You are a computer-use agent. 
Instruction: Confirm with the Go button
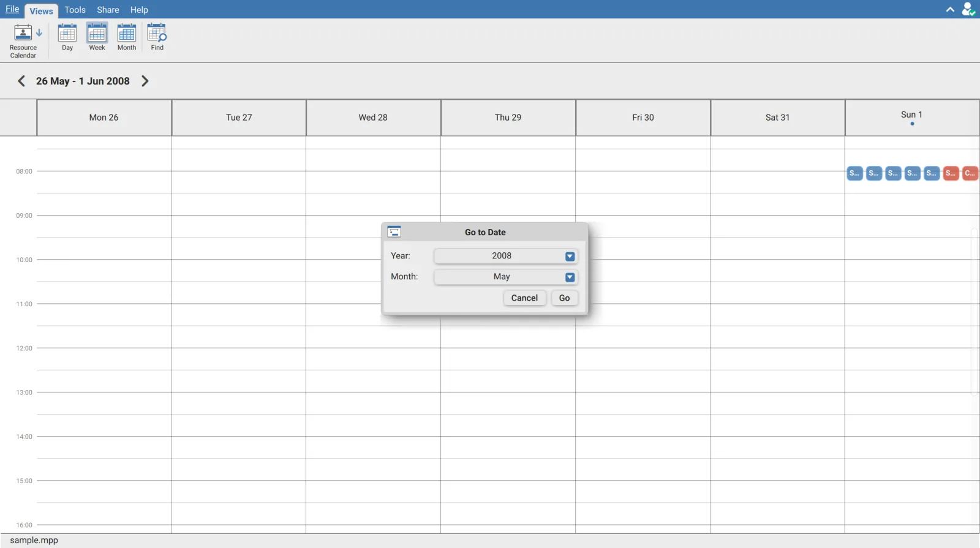(565, 298)
